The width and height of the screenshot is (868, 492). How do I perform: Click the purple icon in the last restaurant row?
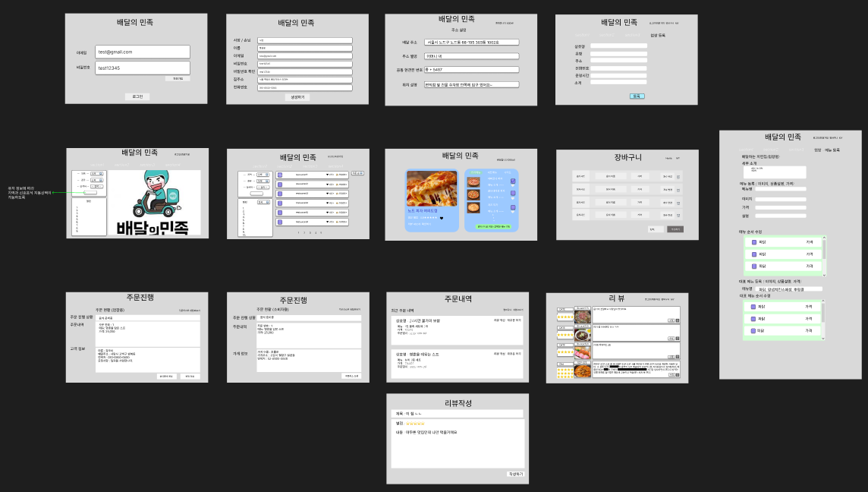click(x=280, y=222)
